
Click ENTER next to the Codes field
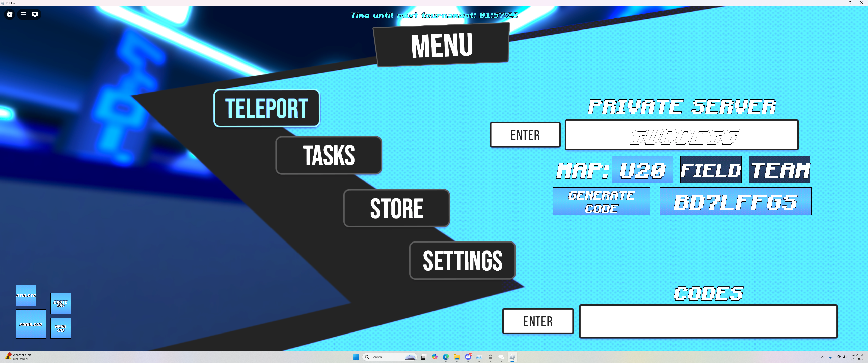(538, 321)
